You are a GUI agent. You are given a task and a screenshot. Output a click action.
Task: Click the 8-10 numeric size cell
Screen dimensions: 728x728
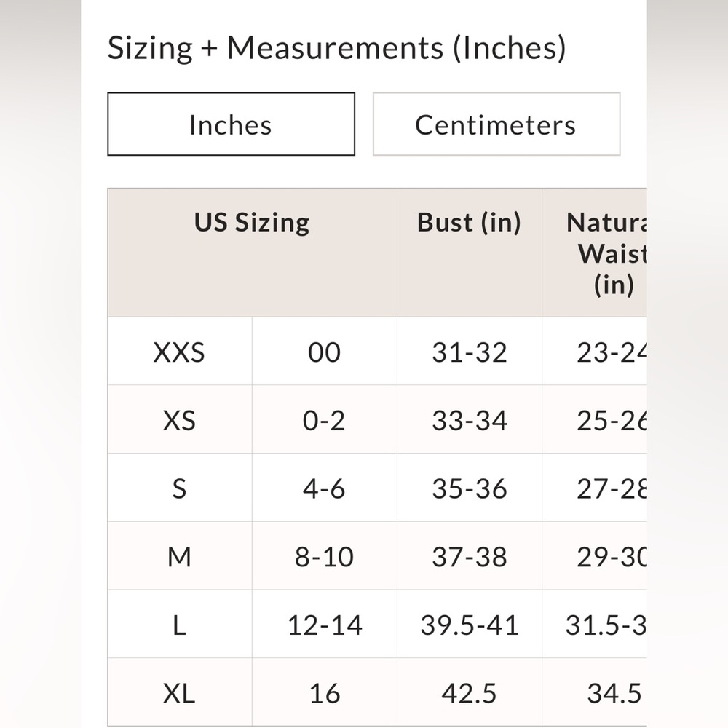pos(325,556)
